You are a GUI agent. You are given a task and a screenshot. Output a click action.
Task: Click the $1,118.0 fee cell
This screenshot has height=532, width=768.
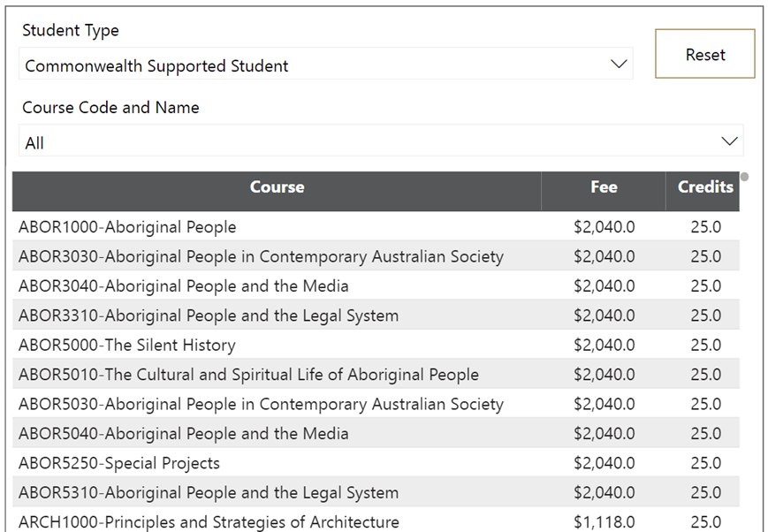coord(604,522)
